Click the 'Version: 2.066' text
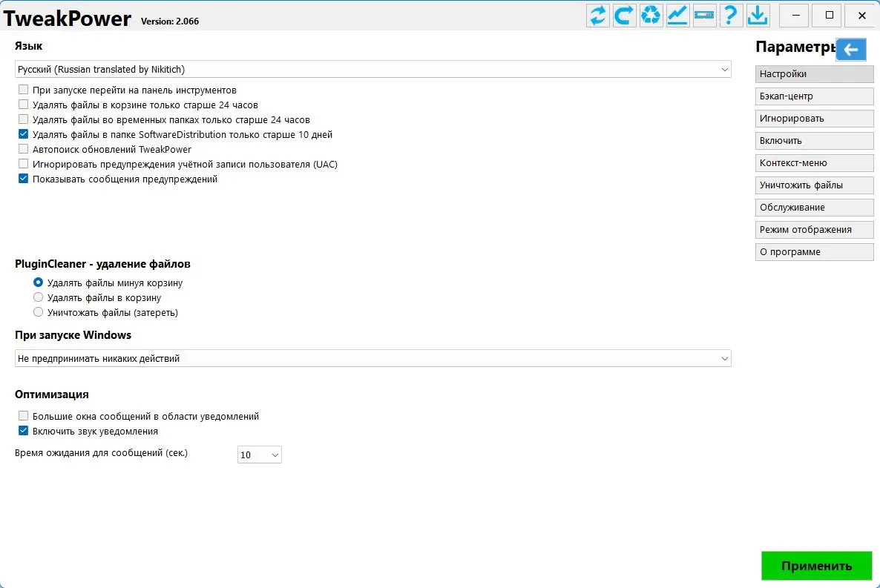 click(x=169, y=22)
